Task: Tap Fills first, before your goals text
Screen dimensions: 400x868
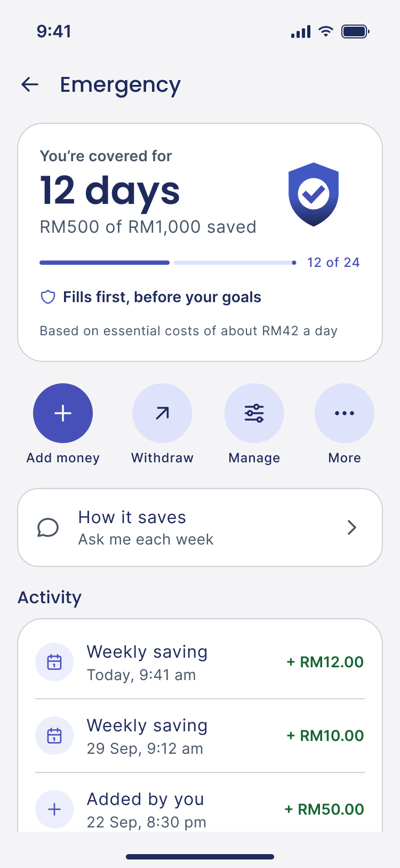Action: [162, 297]
